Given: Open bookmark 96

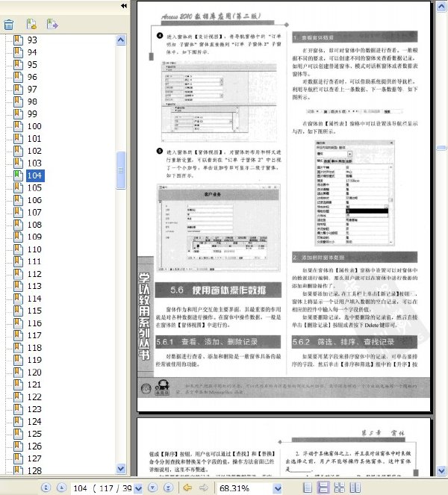Looking at the screenshot, I should click(32, 77).
